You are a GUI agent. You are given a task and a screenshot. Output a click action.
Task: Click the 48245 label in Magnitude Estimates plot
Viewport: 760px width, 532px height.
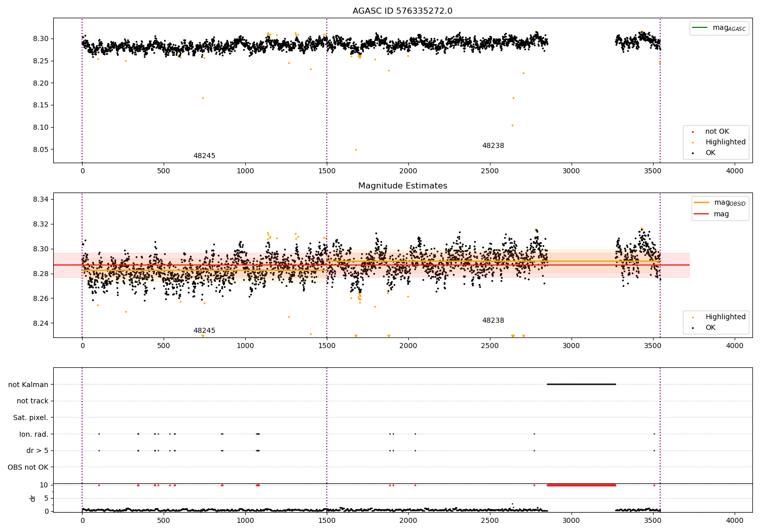point(204,331)
